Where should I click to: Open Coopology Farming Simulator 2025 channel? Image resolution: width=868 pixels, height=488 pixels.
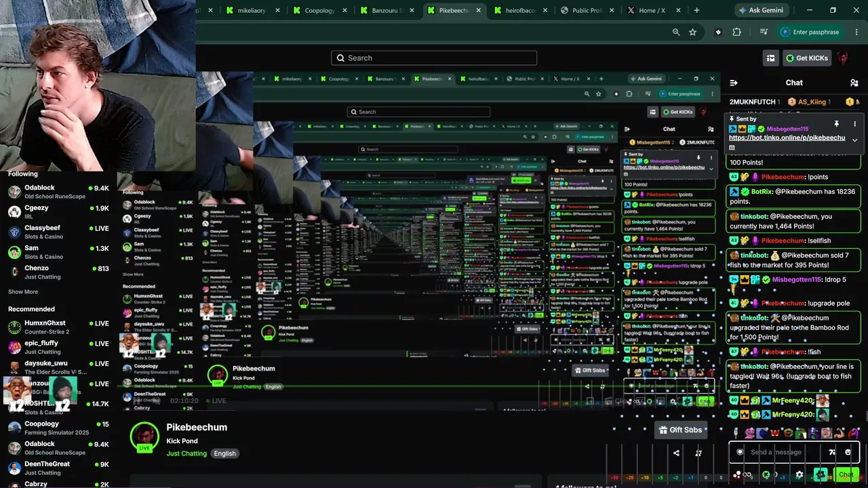tap(58, 428)
